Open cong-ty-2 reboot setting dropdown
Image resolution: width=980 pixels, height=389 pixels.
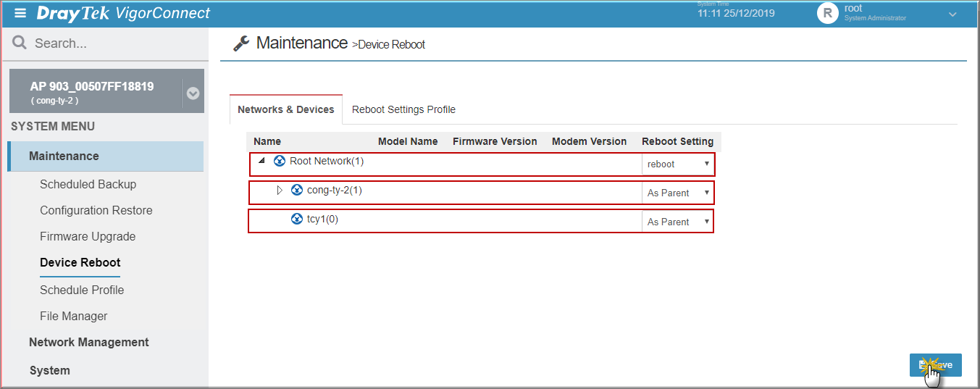pyautogui.click(x=678, y=193)
